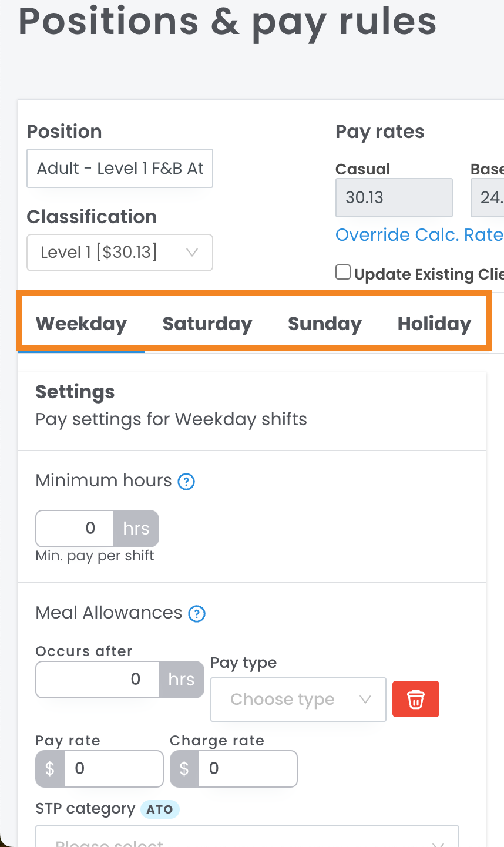This screenshot has height=847, width=504.
Task: Focus the meal allowance Charge rate field
Action: pyautogui.click(x=247, y=768)
